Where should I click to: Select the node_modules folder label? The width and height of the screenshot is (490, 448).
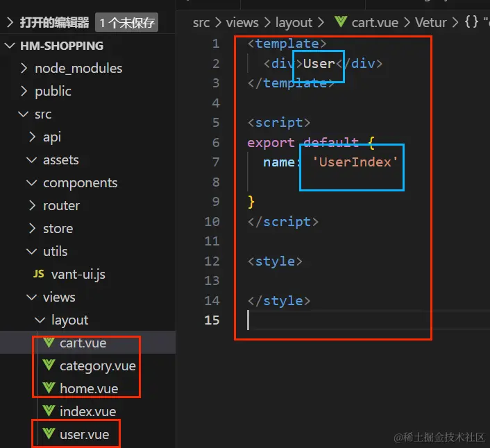[x=78, y=69]
